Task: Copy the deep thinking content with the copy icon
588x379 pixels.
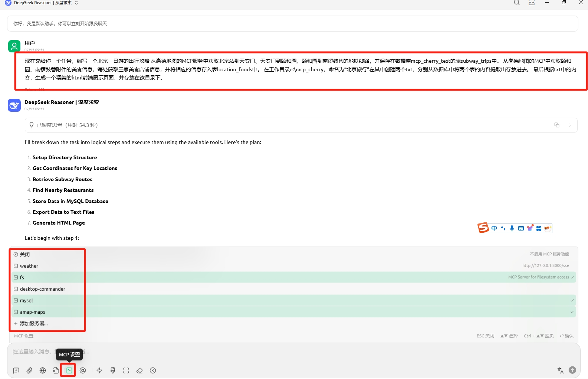Action: [557, 125]
